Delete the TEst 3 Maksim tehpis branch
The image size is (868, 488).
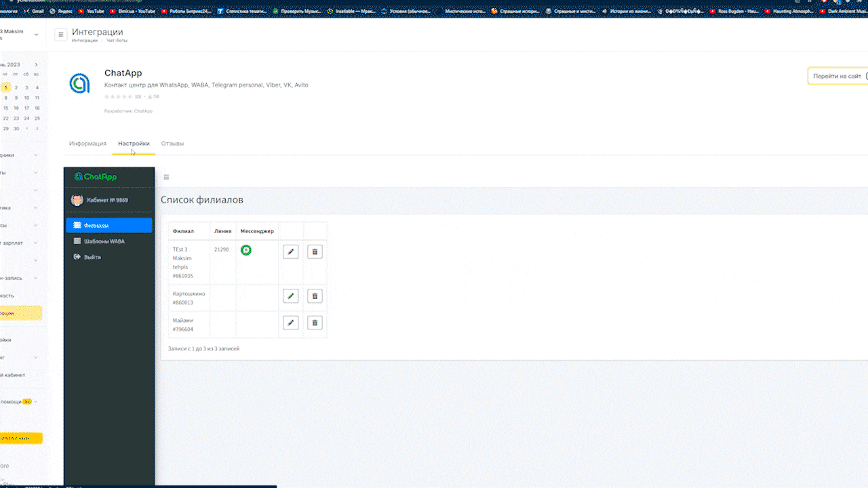(x=315, y=251)
